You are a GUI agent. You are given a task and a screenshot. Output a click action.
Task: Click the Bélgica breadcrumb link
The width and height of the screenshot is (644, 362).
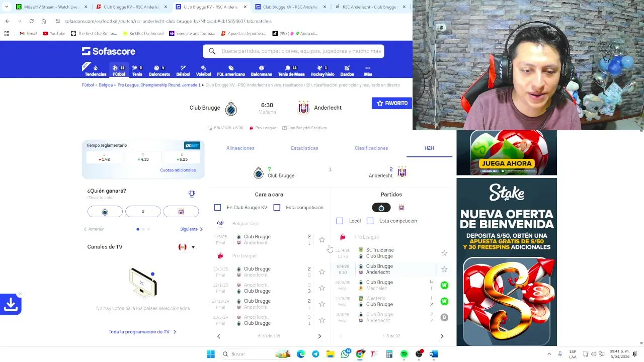point(106,85)
